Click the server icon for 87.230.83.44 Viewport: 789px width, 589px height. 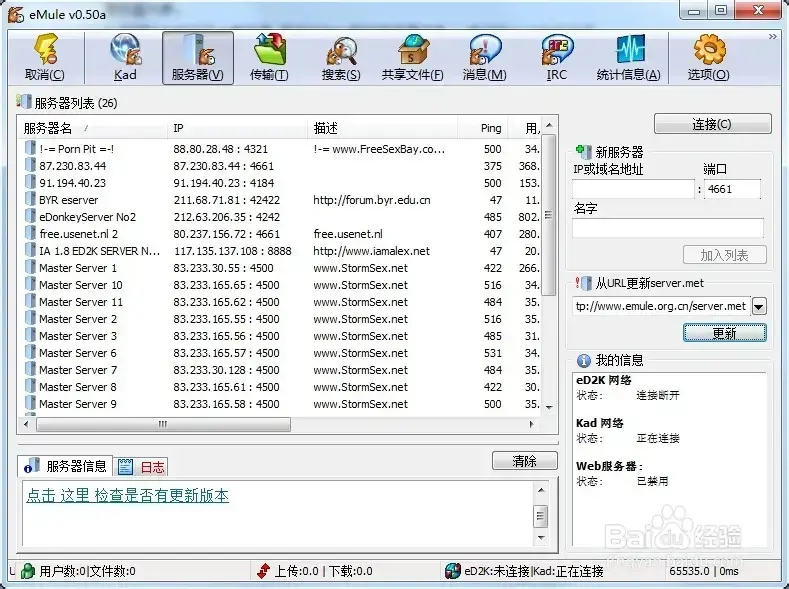point(30,165)
